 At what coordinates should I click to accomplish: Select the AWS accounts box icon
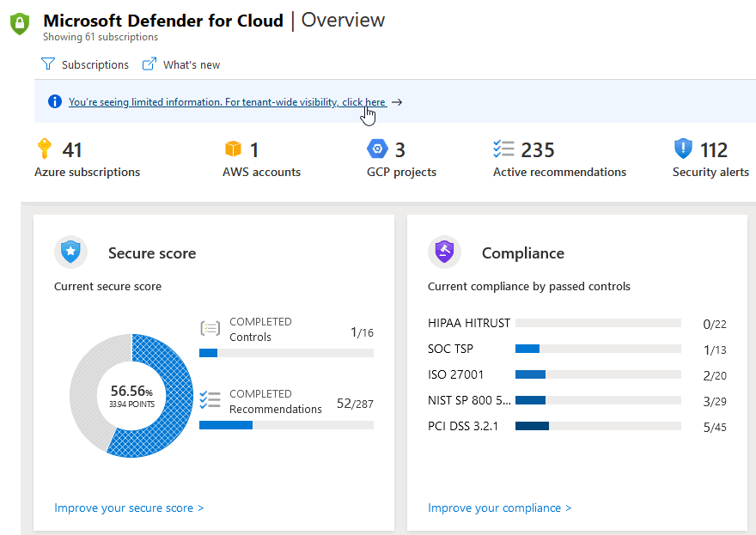pyautogui.click(x=233, y=149)
